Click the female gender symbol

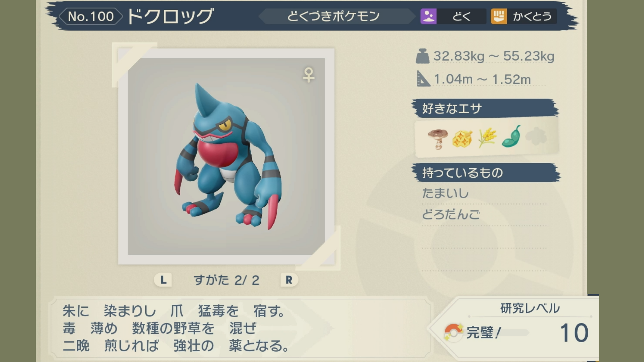(309, 75)
